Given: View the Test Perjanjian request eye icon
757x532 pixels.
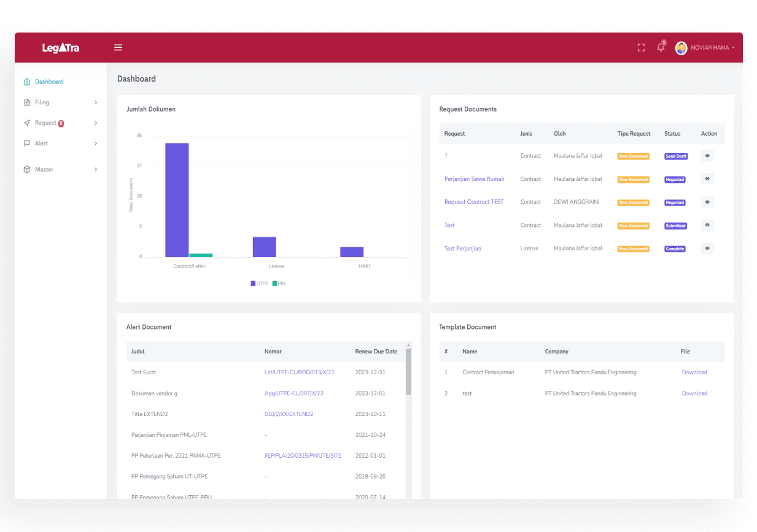Looking at the screenshot, I should 707,249.
